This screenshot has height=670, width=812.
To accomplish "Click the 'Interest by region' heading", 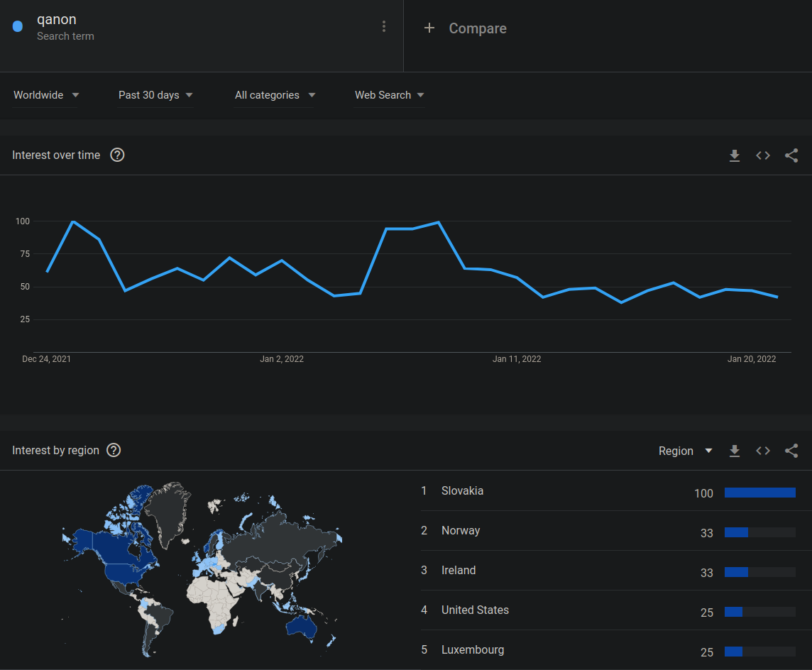I will point(55,451).
